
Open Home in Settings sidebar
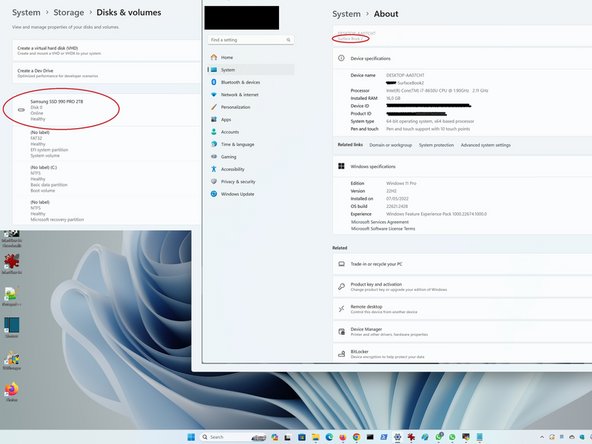251,57
